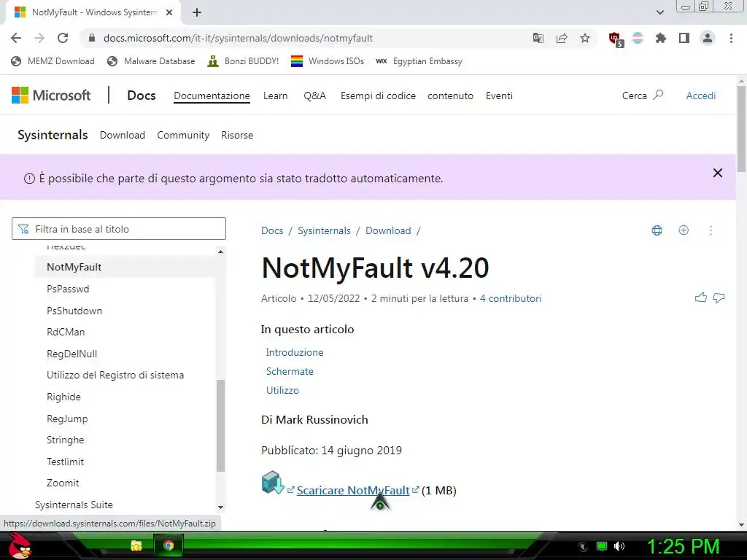Open the Risorse sub-navigation item
The image size is (747, 560).
[237, 135]
